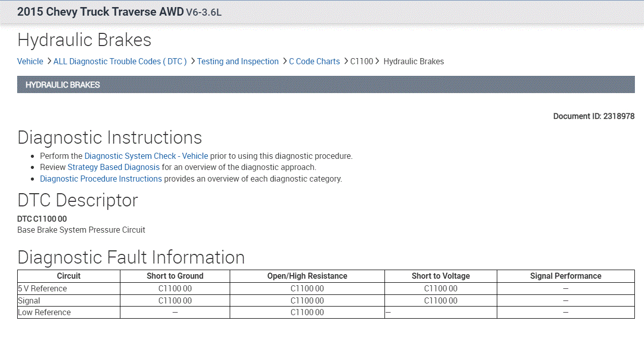The image size is (644, 346).
Task: Open the Vehicle breadcrumb link
Action: (x=30, y=61)
